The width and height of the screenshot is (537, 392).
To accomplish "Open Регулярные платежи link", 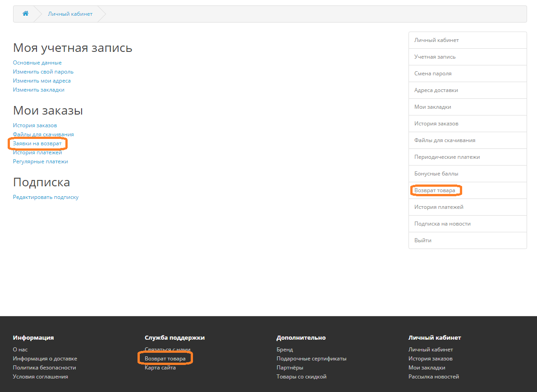I will (x=40, y=161).
